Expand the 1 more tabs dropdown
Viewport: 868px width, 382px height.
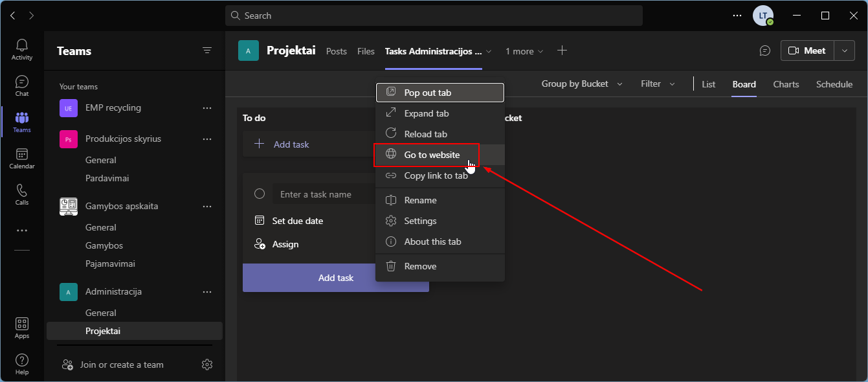click(524, 51)
